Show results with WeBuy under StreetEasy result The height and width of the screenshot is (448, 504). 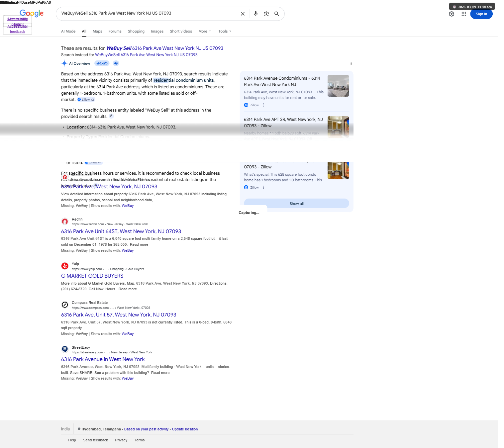[128, 379]
